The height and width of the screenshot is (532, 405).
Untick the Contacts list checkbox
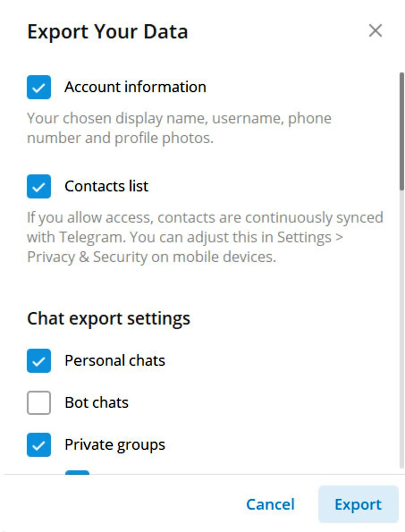[x=39, y=186]
